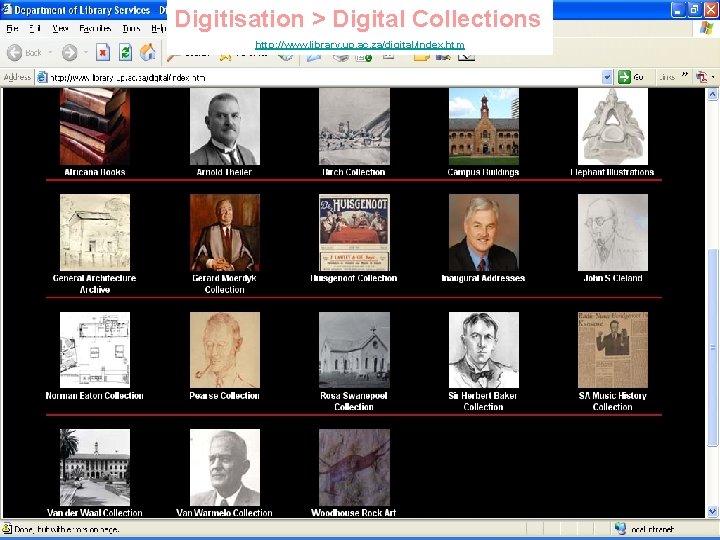Open the Birch Collection thumbnail
The width and height of the screenshot is (720, 540).
pyautogui.click(x=354, y=126)
